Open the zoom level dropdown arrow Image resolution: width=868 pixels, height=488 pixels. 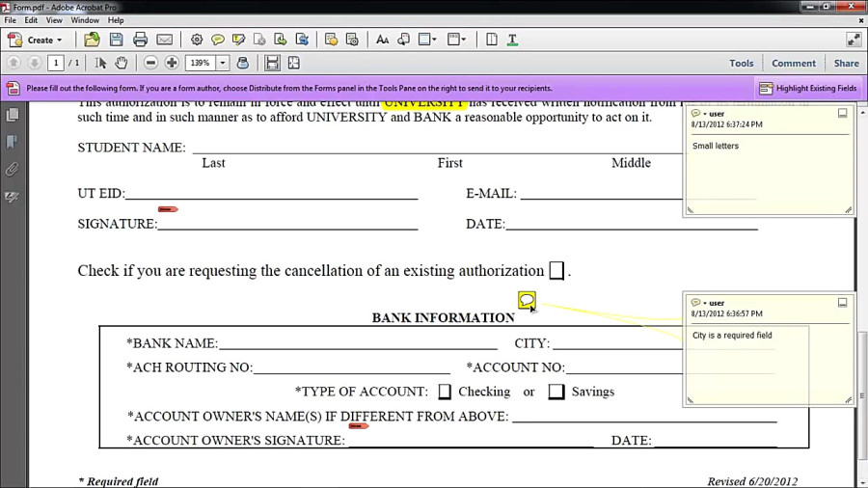[223, 63]
